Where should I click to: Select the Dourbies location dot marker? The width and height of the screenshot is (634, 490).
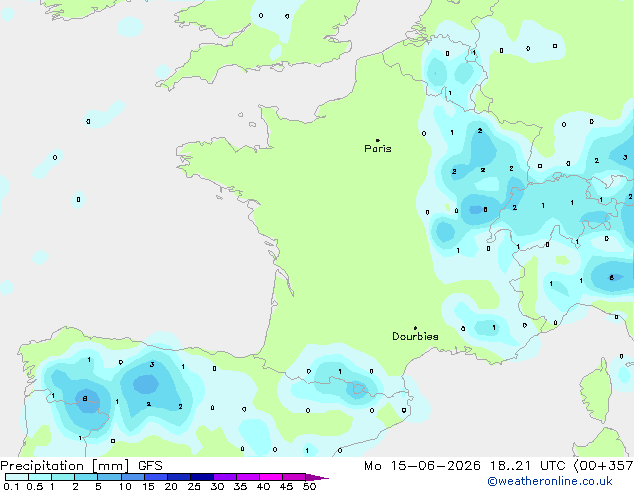pyautogui.click(x=415, y=328)
